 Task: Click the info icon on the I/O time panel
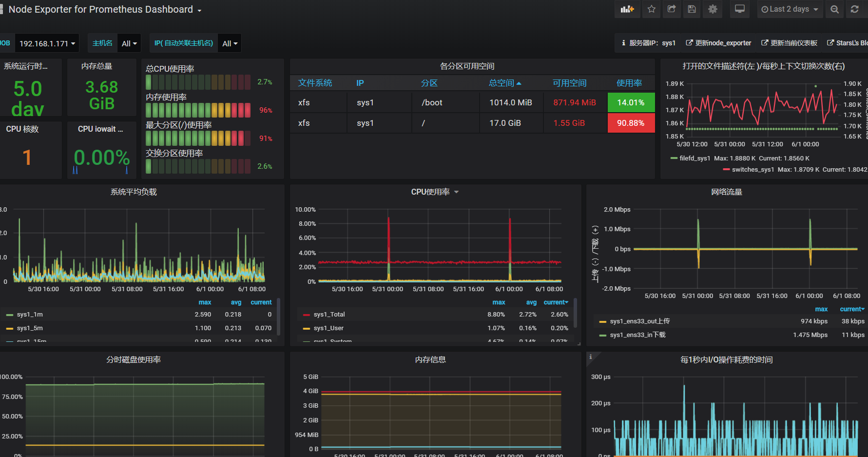click(591, 357)
